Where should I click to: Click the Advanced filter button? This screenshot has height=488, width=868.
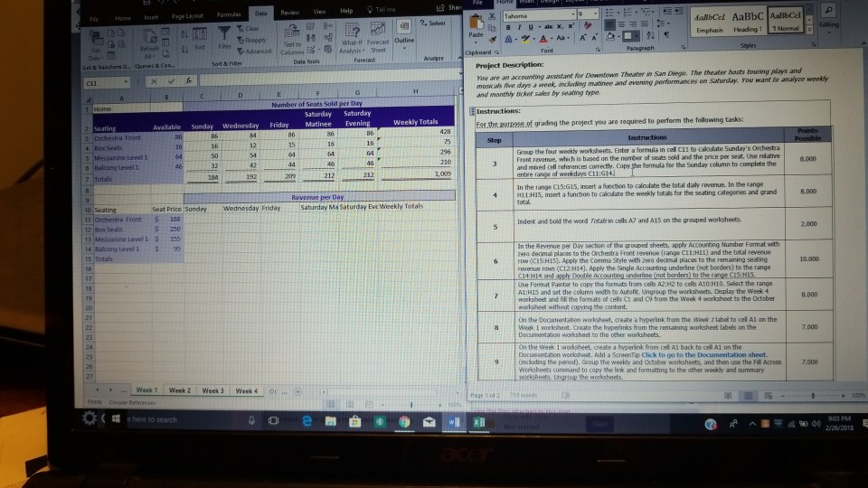coord(254,52)
